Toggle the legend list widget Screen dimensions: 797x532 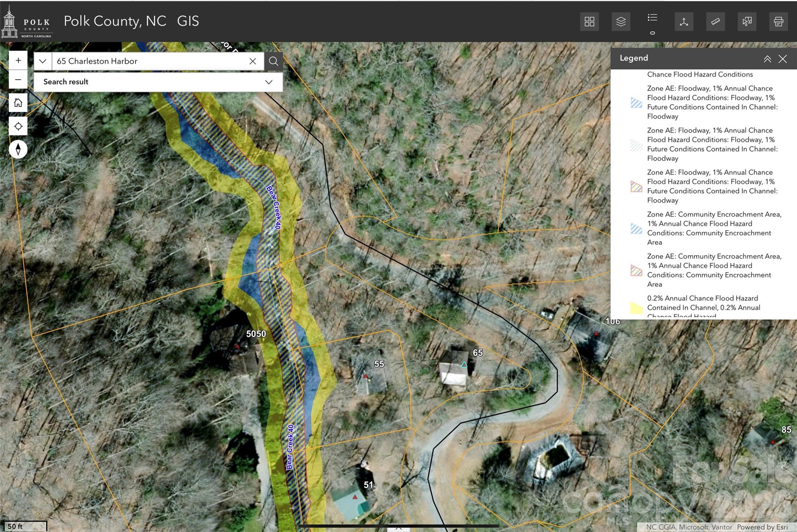[x=652, y=18]
